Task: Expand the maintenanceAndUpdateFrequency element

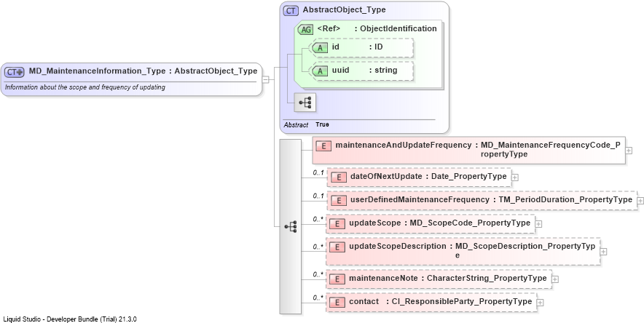Action: [x=629, y=151]
